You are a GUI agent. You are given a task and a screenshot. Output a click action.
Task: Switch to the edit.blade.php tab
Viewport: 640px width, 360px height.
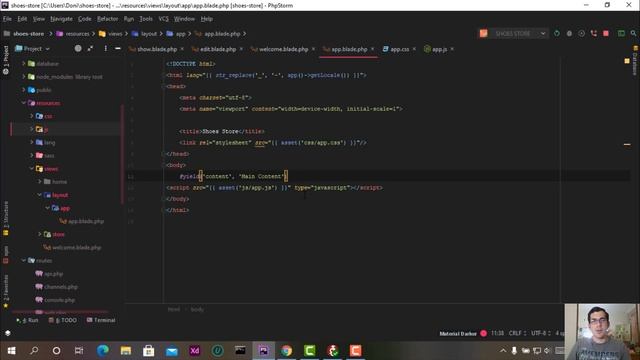[218, 49]
